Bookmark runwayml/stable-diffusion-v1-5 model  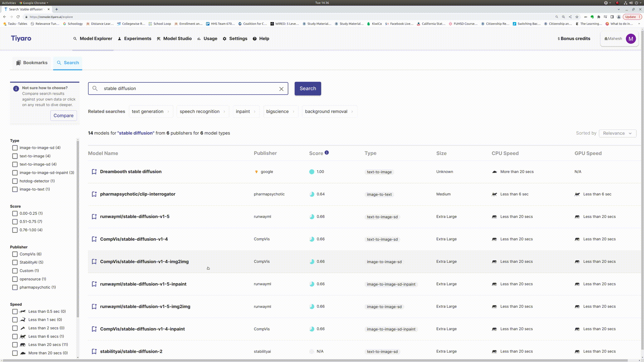(x=94, y=217)
